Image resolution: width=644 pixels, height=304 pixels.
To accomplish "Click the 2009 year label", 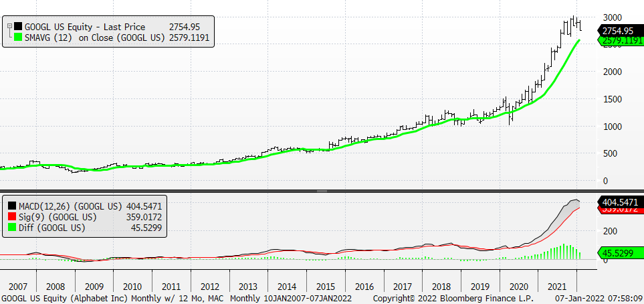I will click(94, 287).
